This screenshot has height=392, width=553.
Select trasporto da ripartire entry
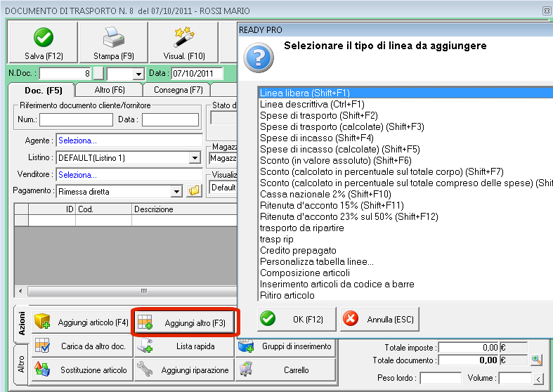click(x=405, y=228)
